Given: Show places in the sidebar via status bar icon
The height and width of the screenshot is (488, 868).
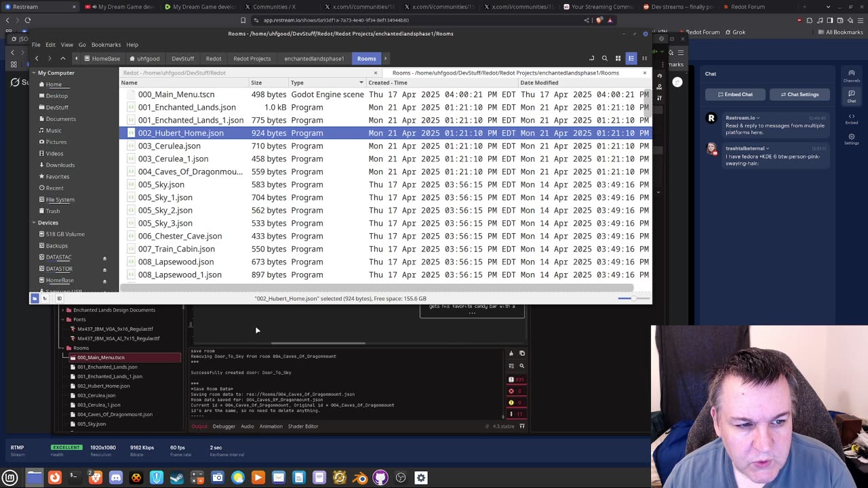Looking at the screenshot, I should [x=35, y=298].
